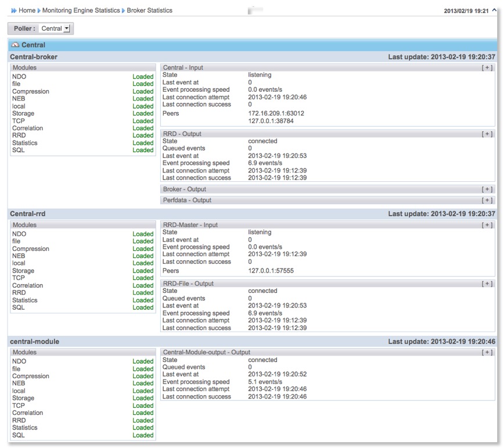Click the double-arrow icon before Home
The height and width of the screenshot is (448, 503).
[x=13, y=10]
